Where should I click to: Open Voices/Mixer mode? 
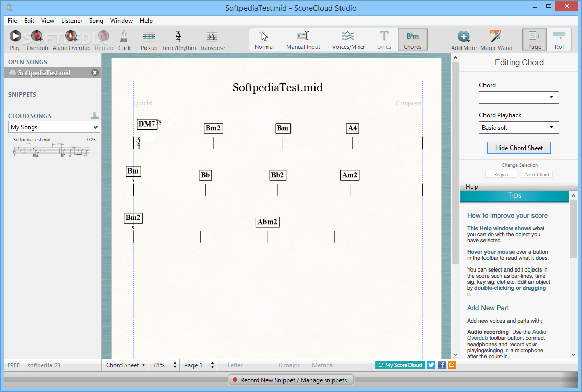click(348, 39)
